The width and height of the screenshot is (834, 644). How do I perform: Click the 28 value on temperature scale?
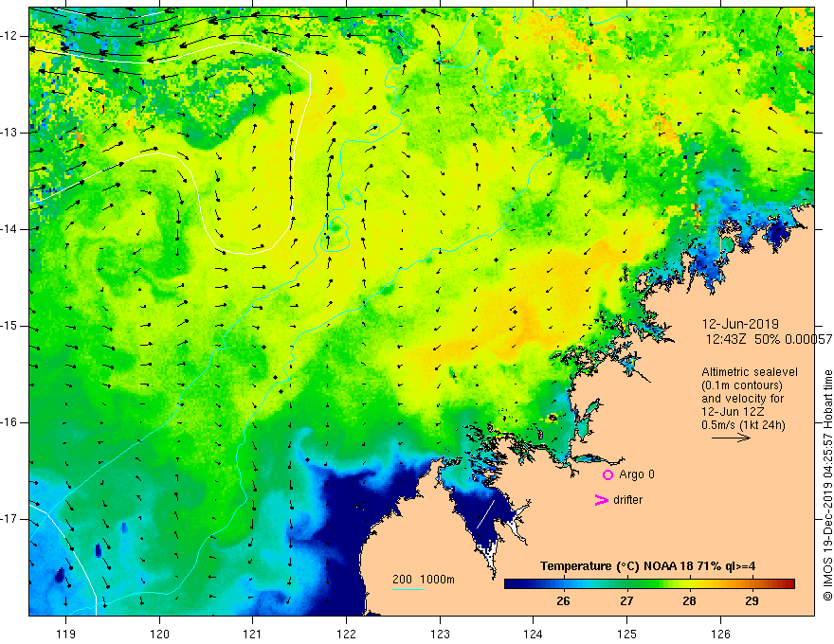689,601
